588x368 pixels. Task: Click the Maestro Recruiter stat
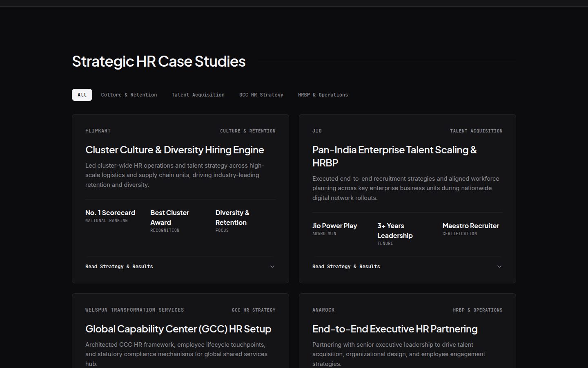tap(471, 226)
